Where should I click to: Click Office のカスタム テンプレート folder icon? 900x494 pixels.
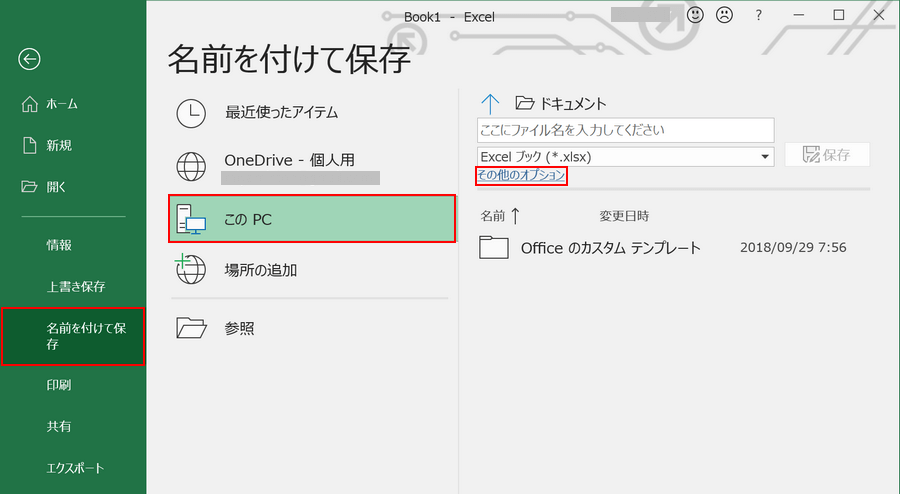tap(494, 247)
